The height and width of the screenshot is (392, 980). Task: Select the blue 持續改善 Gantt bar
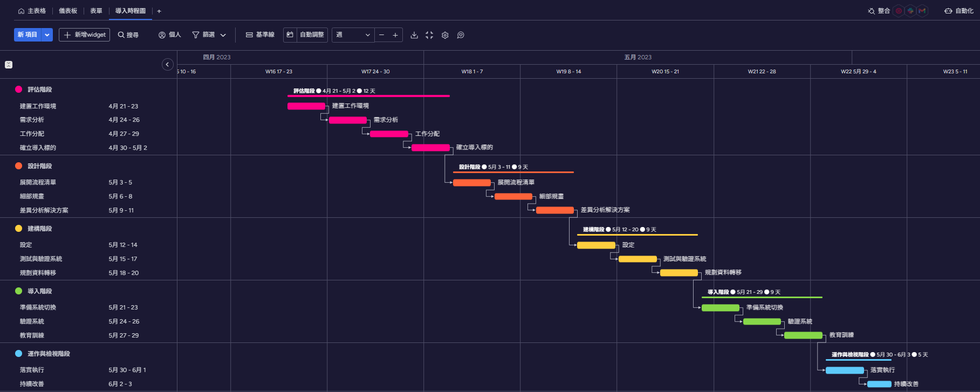point(879,384)
